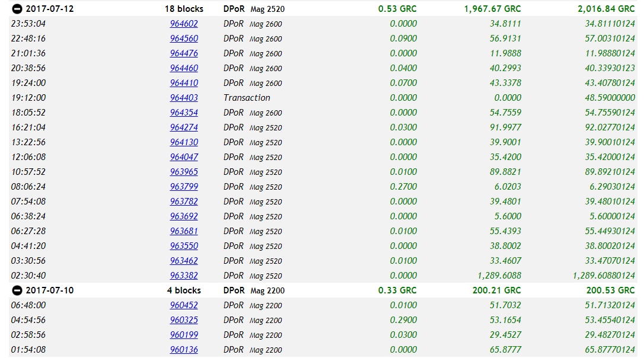Click 'Mag 2200' in the 2017-07-10 header
The width and height of the screenshot is (644, 358).
click(267, 290)
